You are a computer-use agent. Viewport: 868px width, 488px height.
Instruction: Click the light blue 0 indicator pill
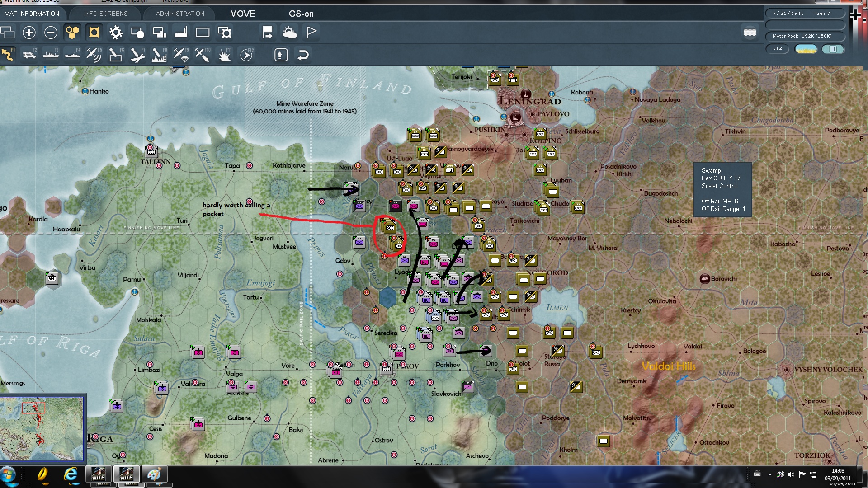(x=833, y=49)
